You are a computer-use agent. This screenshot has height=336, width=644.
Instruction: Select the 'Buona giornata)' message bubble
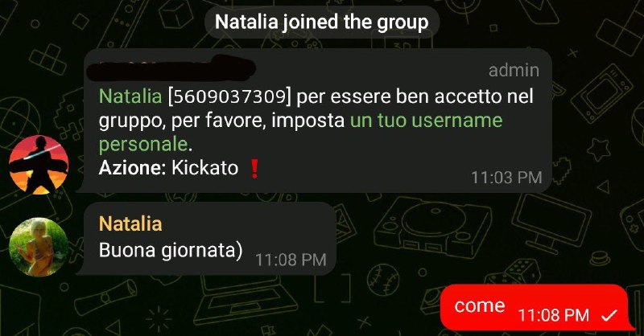(206, 239)
